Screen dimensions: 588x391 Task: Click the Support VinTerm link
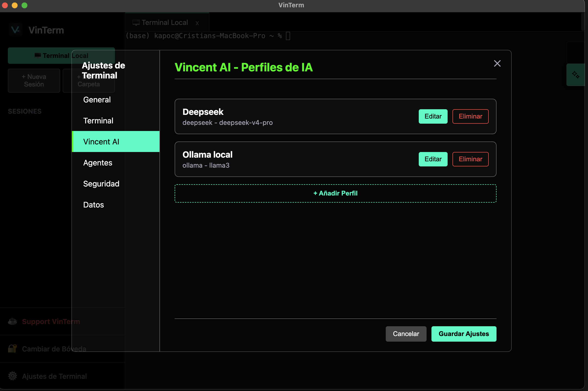point(51,321)
